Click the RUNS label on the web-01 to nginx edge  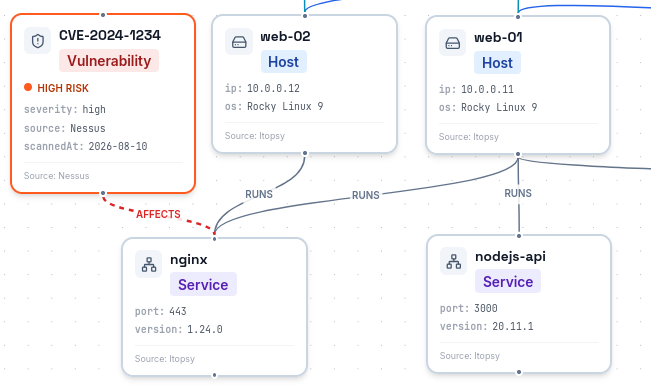tap(366, 195)
